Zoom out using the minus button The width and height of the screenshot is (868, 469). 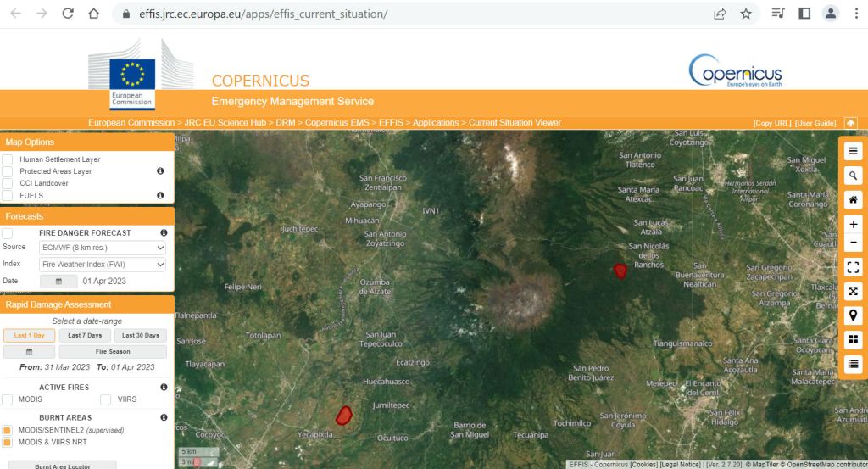tap(853, 243)
